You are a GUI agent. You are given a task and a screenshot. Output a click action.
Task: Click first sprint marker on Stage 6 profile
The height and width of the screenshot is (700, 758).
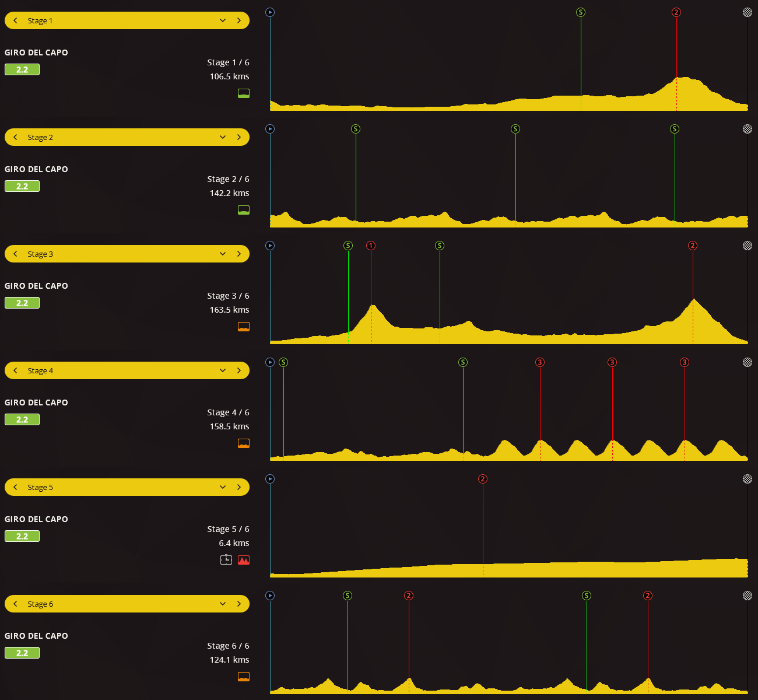pyautogui.click(x=348, y=596)
